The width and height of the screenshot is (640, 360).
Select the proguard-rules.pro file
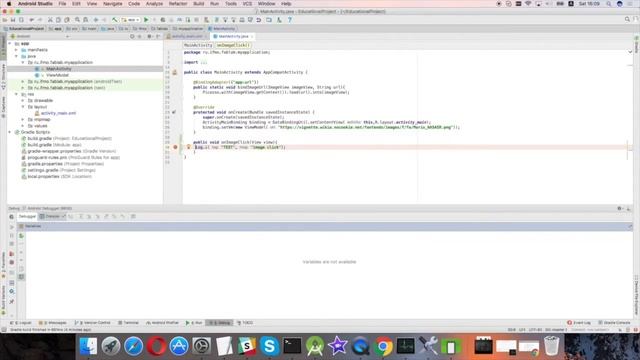47,158
